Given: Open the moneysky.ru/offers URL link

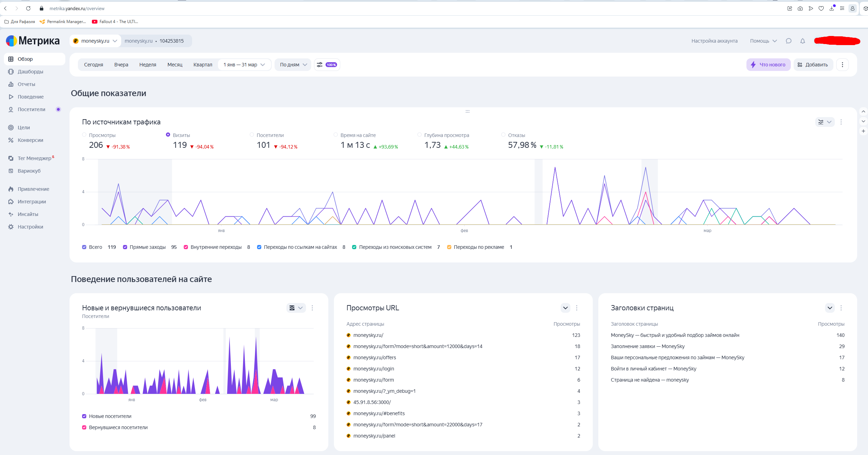Looking at the screenshot, I should (x=374, y=357).
